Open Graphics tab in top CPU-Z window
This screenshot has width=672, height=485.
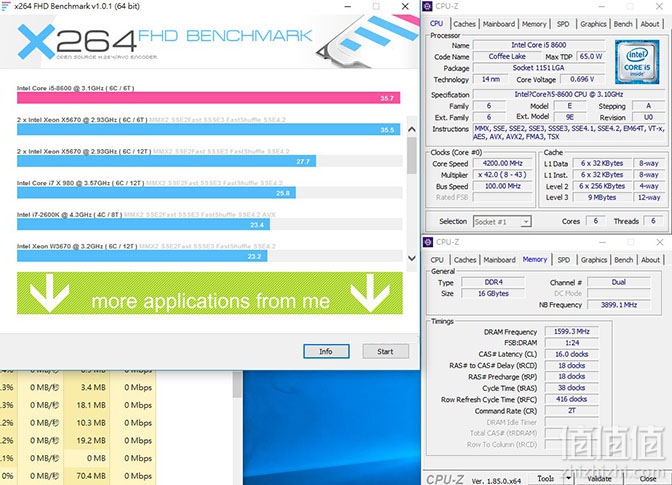(x=593, y=24)
